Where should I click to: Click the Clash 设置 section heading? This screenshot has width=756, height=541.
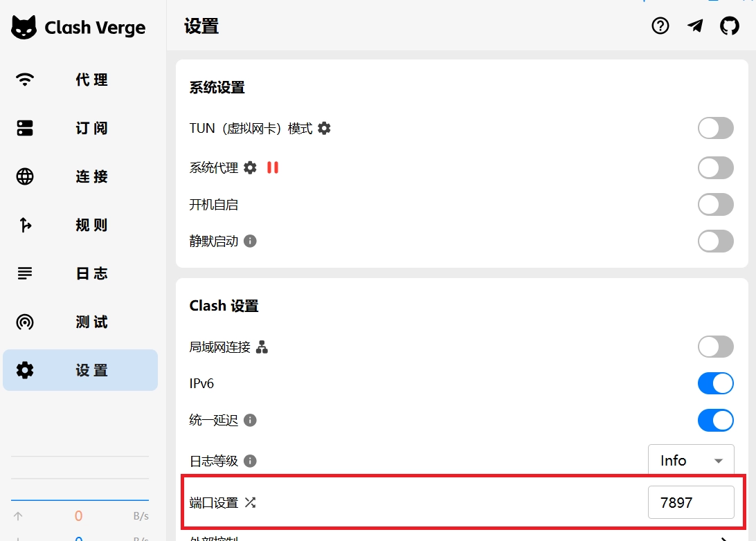(x=224, y=305)
